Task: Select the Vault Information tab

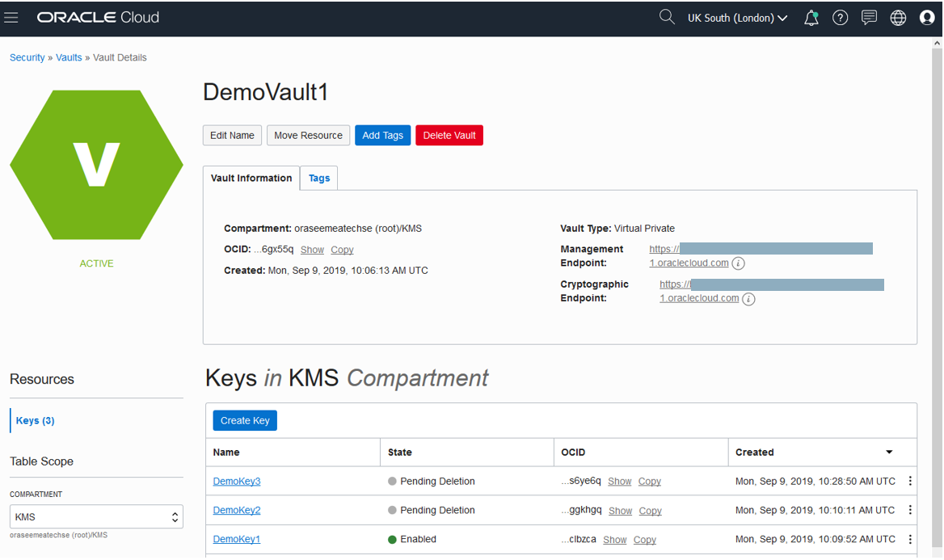Action: coord(251,179)
